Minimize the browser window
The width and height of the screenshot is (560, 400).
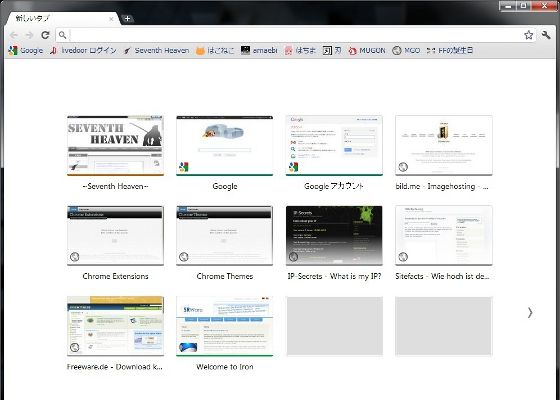click(508, 6)
